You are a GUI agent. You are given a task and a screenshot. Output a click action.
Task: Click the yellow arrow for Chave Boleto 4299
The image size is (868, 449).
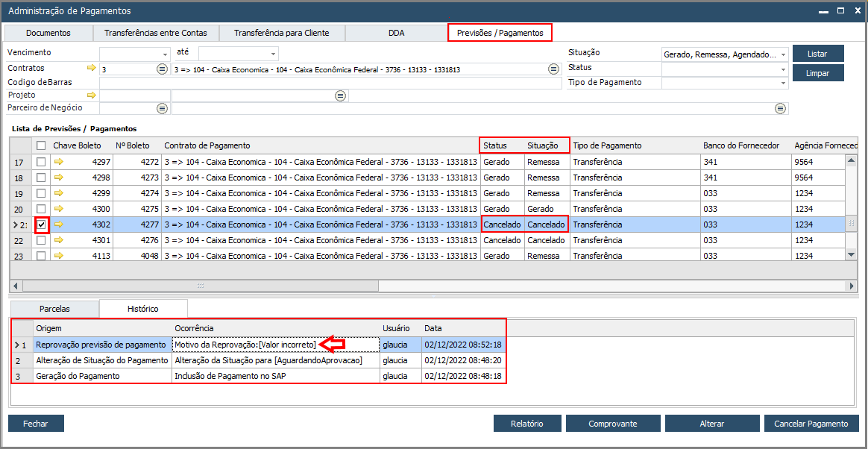[59, 192]
